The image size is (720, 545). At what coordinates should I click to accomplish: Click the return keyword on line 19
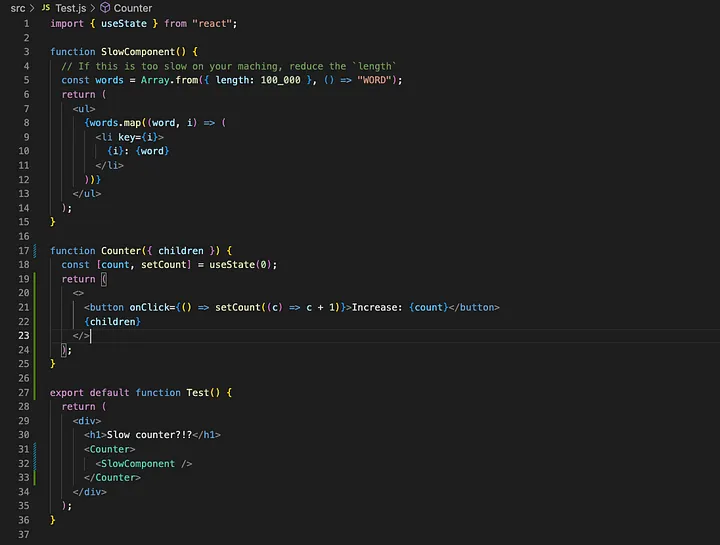tap(78, 279)
